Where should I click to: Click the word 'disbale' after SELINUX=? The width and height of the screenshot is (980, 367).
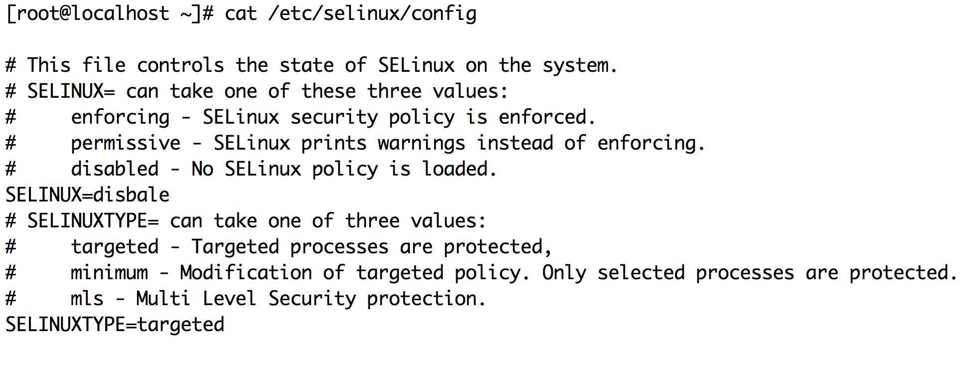click(x=132, y=194)
